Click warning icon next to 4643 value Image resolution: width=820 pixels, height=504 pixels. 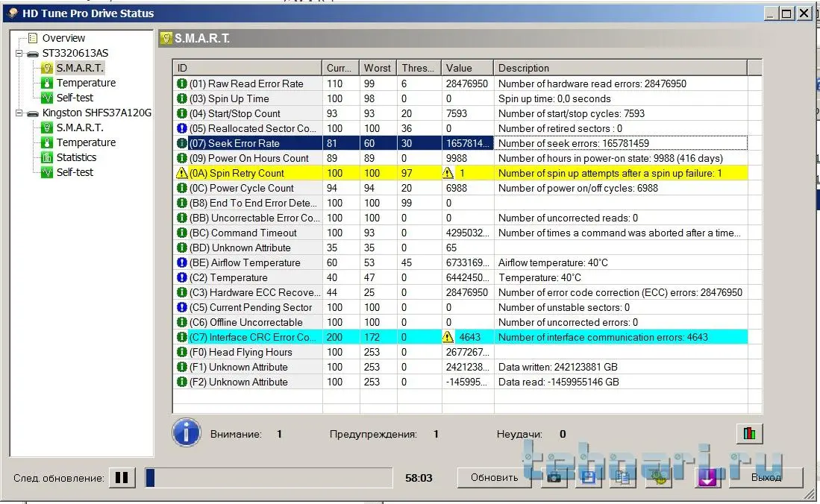(x=448, y=337)
